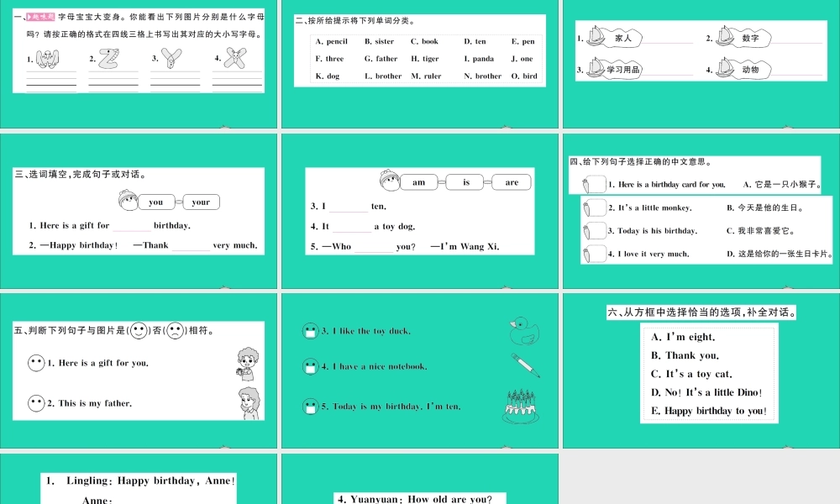Click the face icon before 'nice notebook'
This screenshot has width=840, height=504.
(310, 366)
